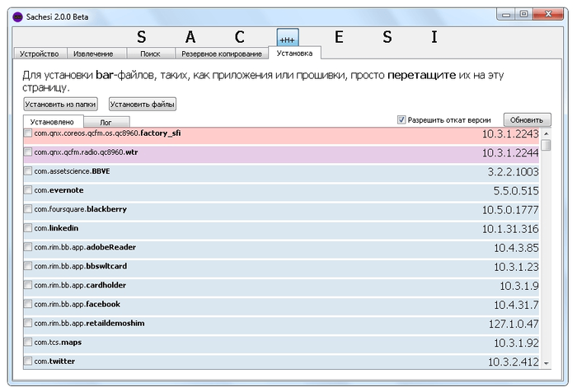Check the com.twitter checkbox
Viewport: 577px width, 392px height.
pos(28,361)
